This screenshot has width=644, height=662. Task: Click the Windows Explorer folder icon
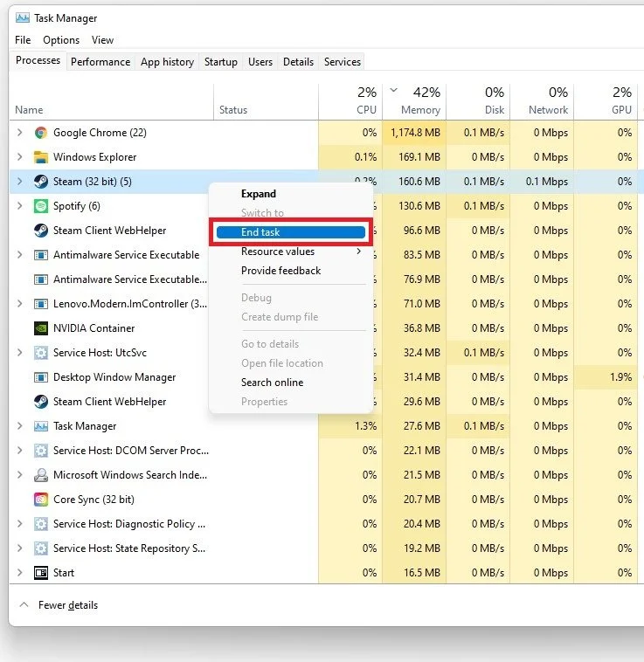41,157
